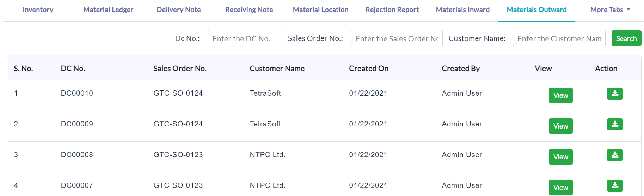View details of DC00010
The image size is (644, 196).
coord(560,95)
